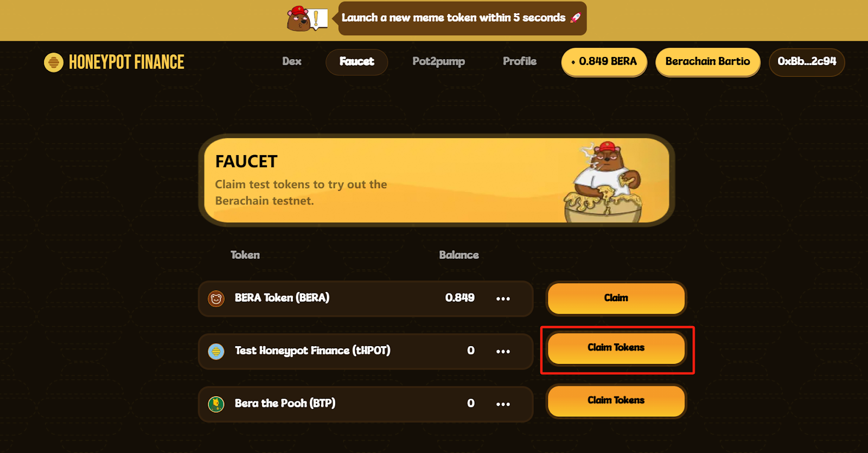The image size is (868, 453).
Task: Open the Profile tab
Action: [x=520, y=62]
